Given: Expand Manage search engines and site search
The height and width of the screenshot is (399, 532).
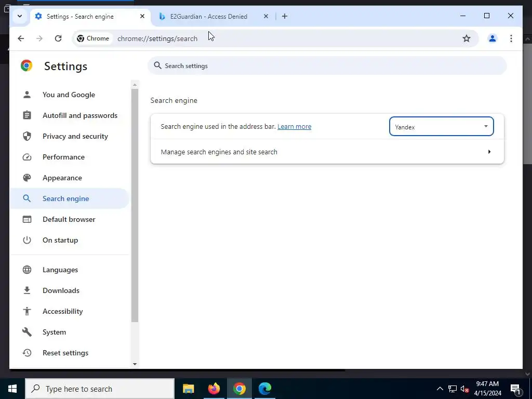Looking at the screenshot, I should (327, 152).
